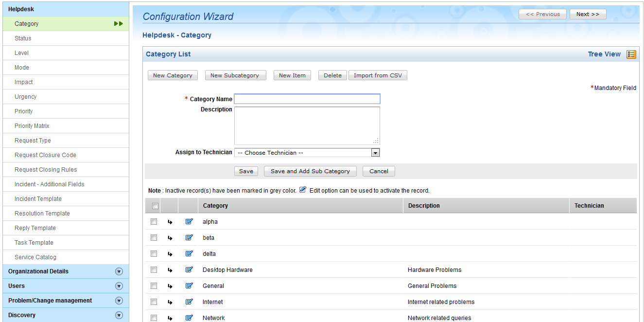Edit the beta category
The height and width of the screenshot is (322, 644).
pyautogui.click(x=189, y=238)
